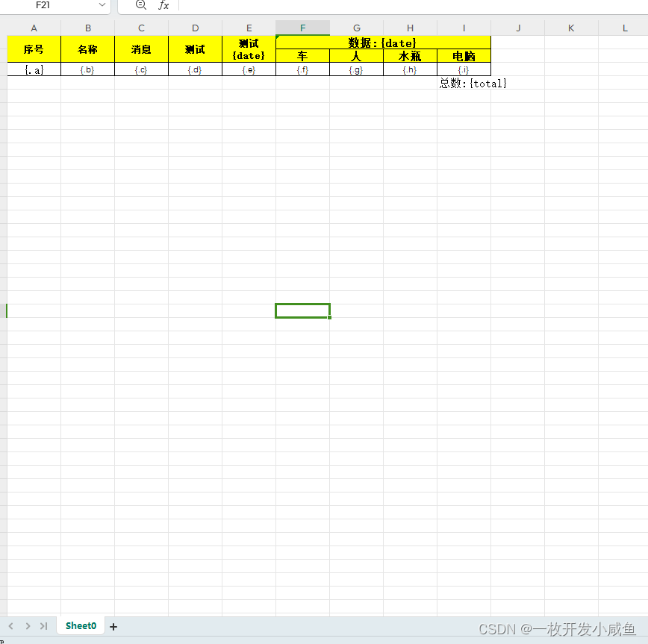
Task: Click the 电脑 sub-header cell
Action: (x=464, y=56)
